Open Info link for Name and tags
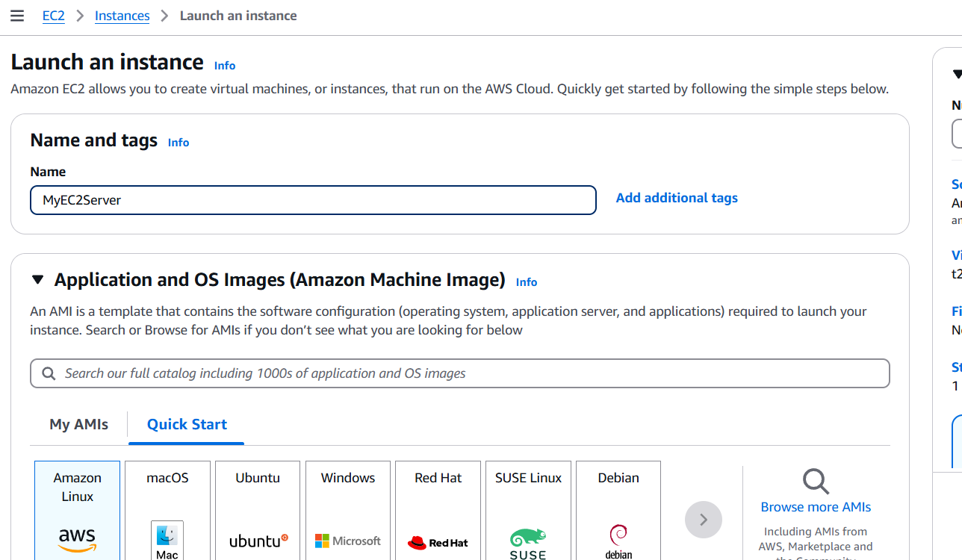The image size is (962, 560). coord(179,142)
